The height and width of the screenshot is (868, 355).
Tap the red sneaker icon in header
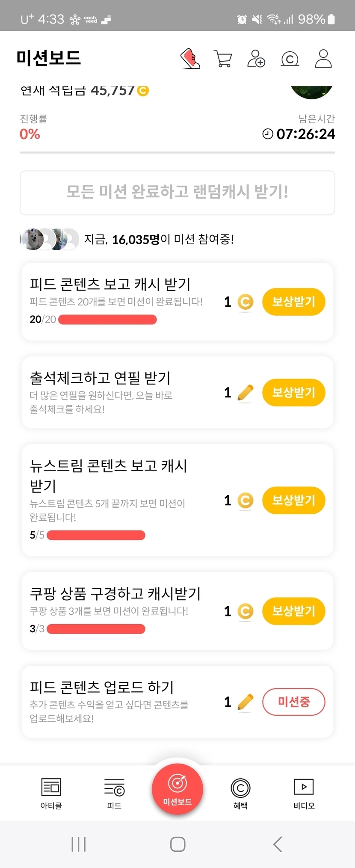coord(190,59)
